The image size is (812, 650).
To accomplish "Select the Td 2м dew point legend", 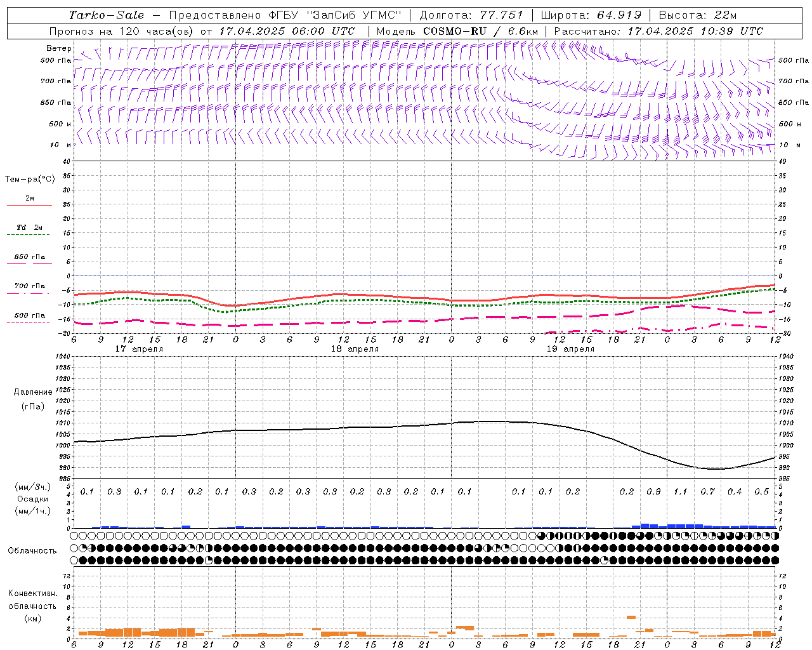I will tap(29, 227).
